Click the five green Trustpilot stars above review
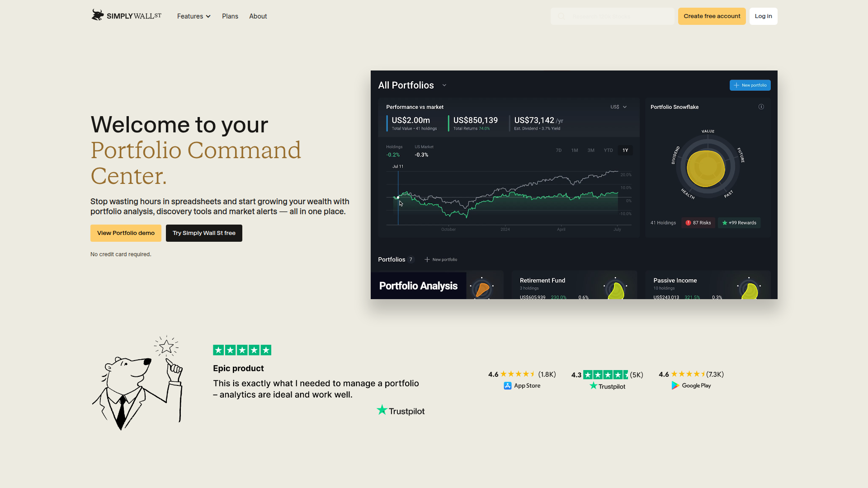The height and width of the screenshot is (488, 868). (x=242, y=350)
